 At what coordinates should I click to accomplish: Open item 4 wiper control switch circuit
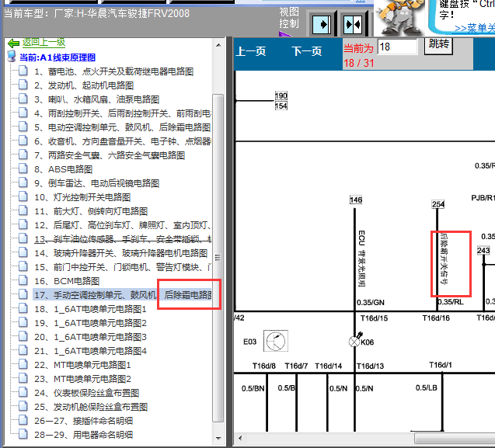click(x=123, y=113)
